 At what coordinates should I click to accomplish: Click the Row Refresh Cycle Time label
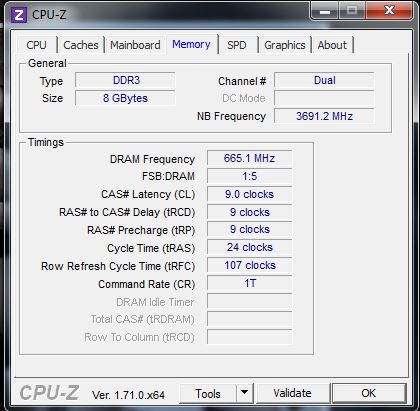[x=118, y=266]
